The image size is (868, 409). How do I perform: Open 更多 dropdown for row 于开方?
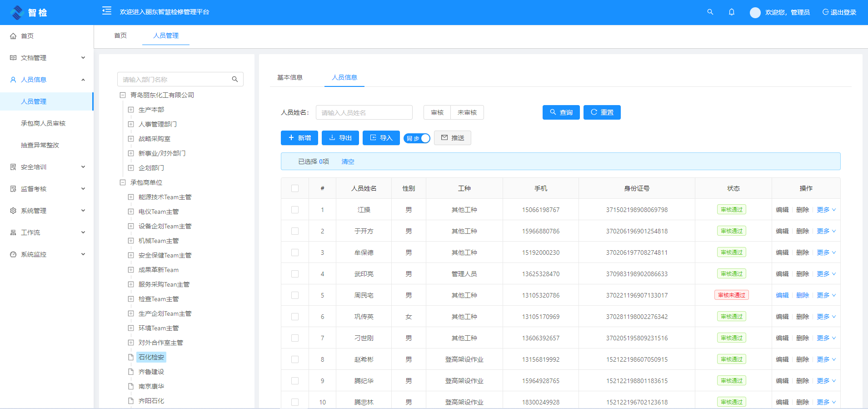coord(826,231)
